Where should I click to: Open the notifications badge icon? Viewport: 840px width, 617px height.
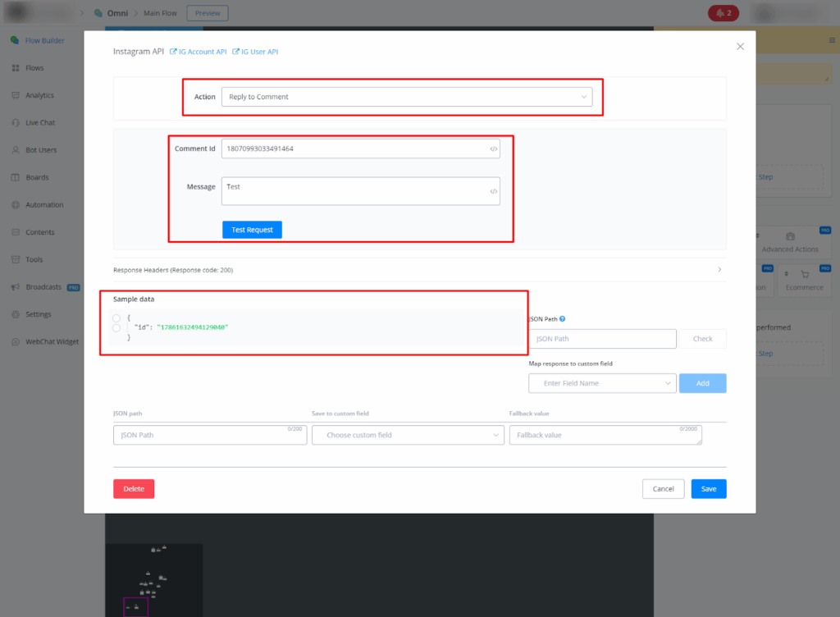[x=723, y=13]
